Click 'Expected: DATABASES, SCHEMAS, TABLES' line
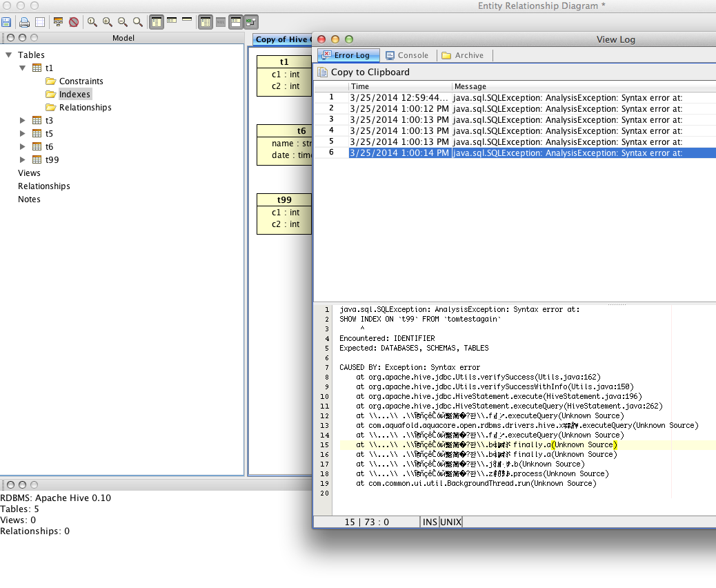716x588 pixels. 414,348
